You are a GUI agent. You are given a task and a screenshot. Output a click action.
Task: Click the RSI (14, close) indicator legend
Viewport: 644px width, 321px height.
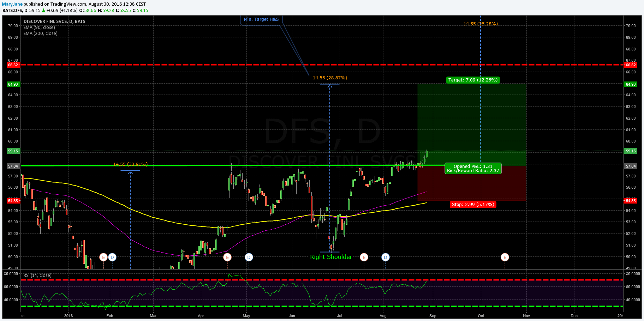[x=37, y=275]
